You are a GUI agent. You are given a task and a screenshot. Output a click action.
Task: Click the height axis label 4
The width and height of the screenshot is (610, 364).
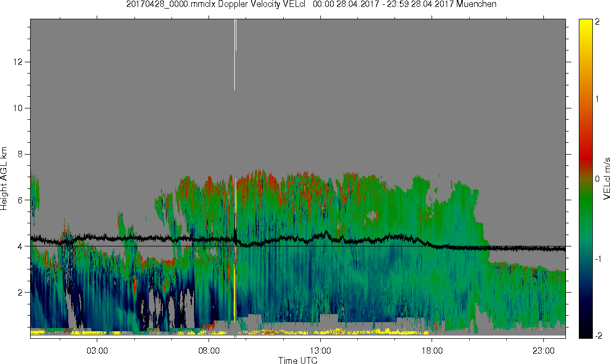[x=20, y=246]
